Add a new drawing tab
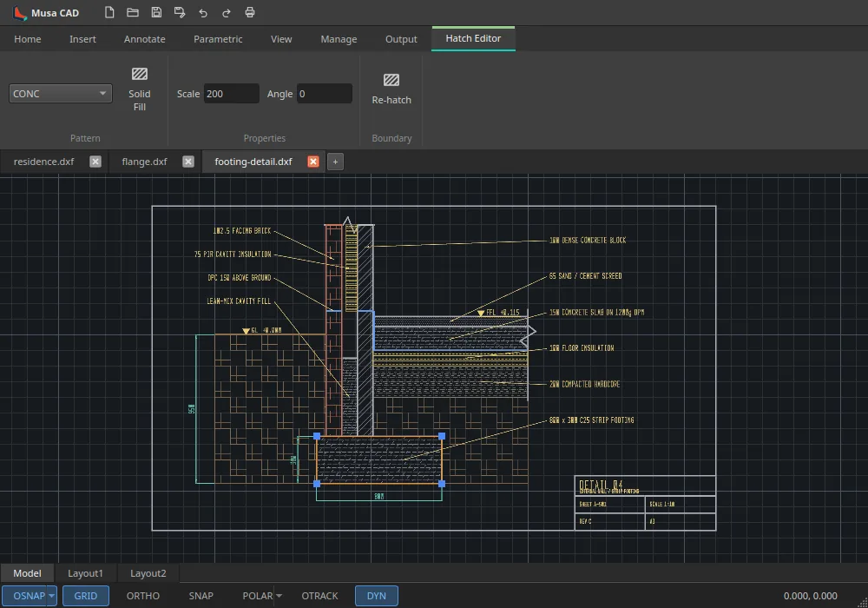The width and height of the screenshot is (868, 608). [x=335, y=162]
